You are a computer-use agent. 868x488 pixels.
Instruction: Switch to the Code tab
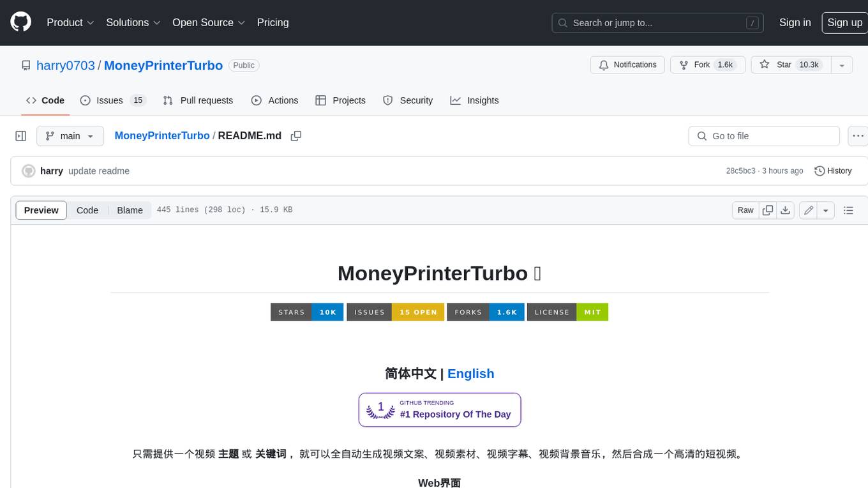click(45, 100)
